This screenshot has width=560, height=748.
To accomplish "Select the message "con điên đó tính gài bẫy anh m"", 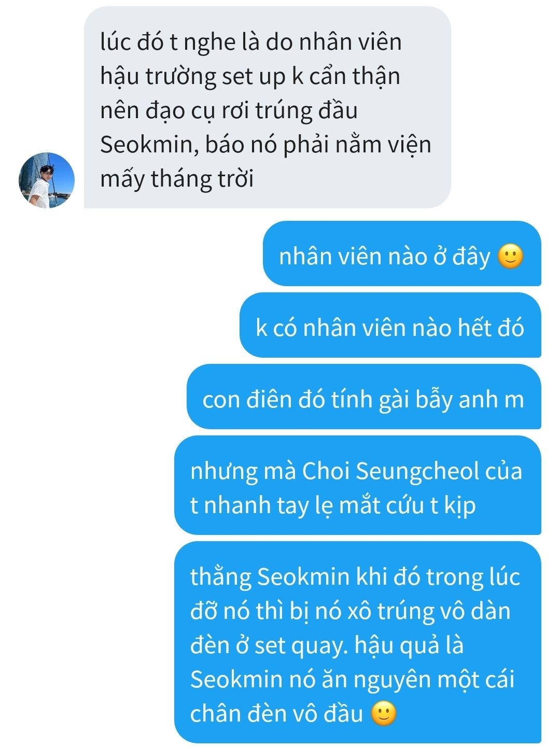I will (363, 397).
